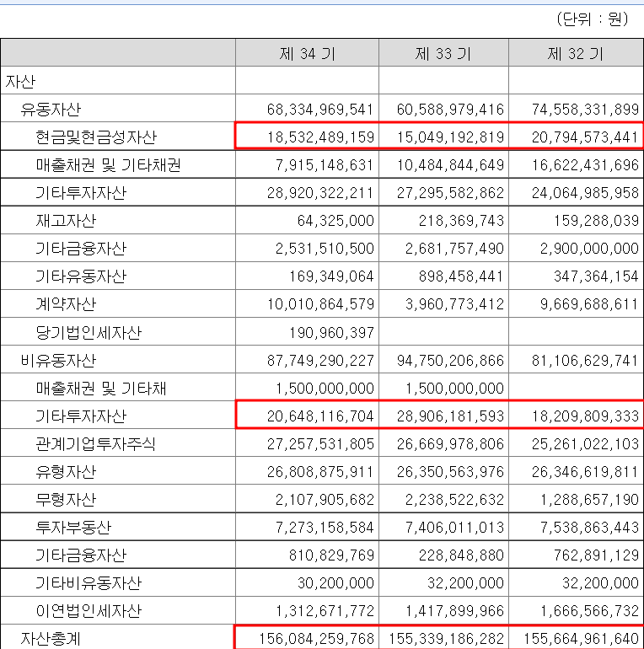
Task: Click value 15,049,192,819
Action: (x=450, y=137)
